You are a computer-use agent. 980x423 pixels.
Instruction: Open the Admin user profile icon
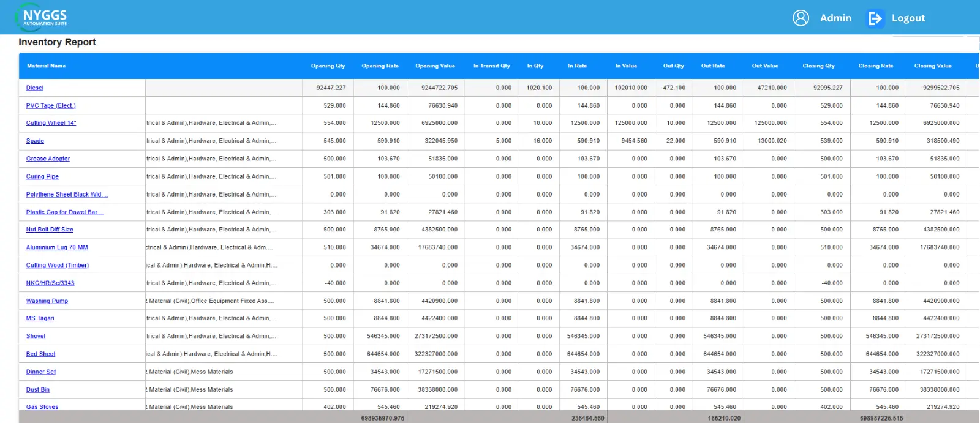coord(801,18)
